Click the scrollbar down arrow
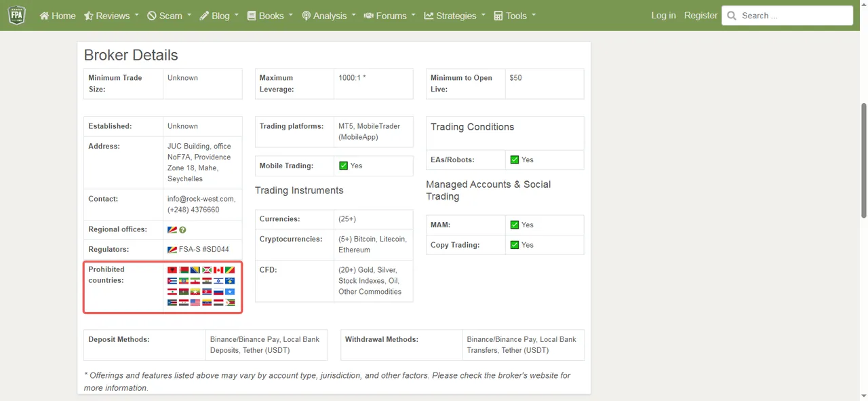The image size is (868, 401). click(863, 396)
